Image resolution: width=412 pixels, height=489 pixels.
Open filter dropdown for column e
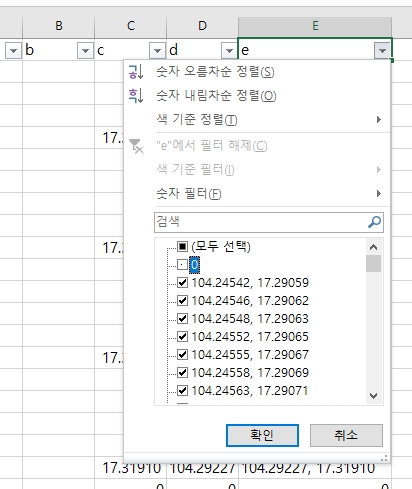pyautogui.click(x=382, y=51)
